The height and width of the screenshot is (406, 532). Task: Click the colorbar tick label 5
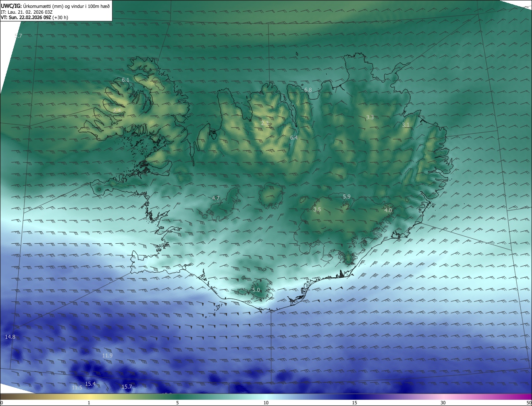(177, 403)
